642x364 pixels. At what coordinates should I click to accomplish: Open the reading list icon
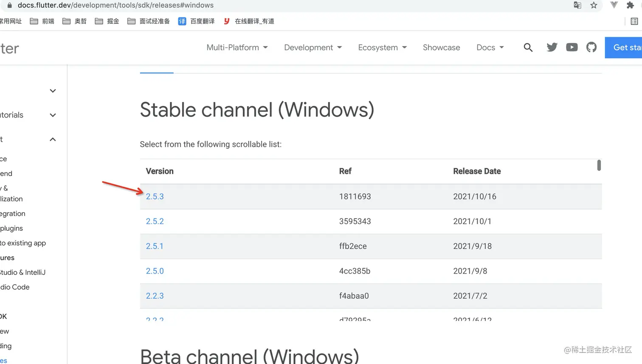(x=634, y=21)
